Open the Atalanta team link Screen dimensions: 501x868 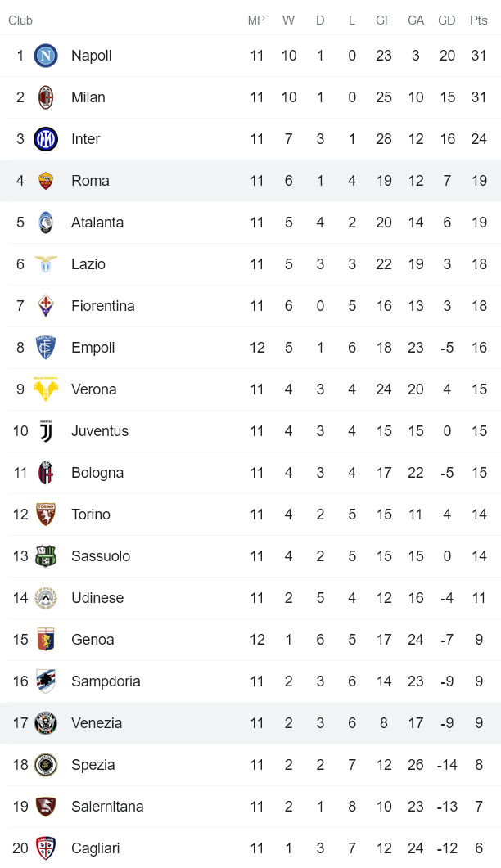pyautogui.click(x=97, y=223)
